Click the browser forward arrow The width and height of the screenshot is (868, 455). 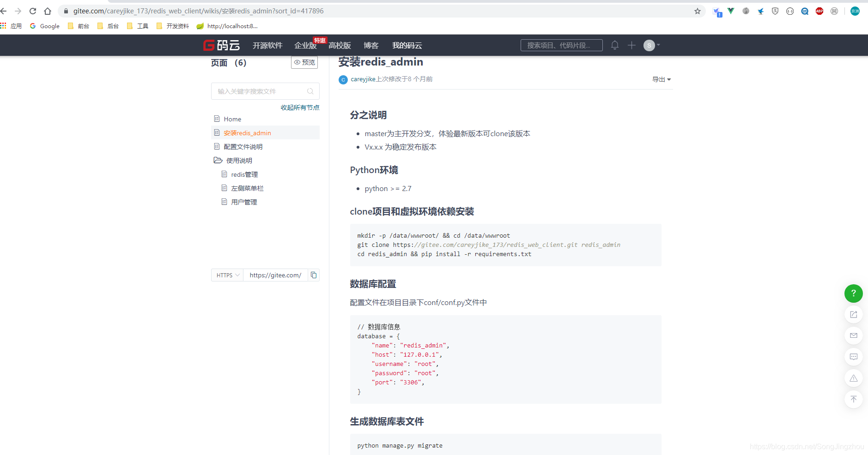pos(18,11)
